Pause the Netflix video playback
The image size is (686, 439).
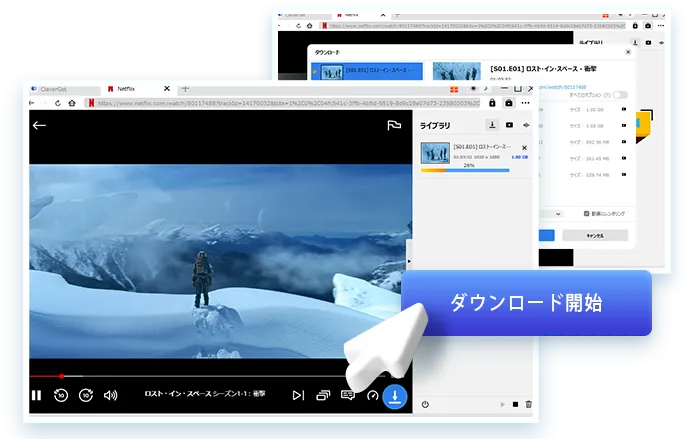coord(36,395)
